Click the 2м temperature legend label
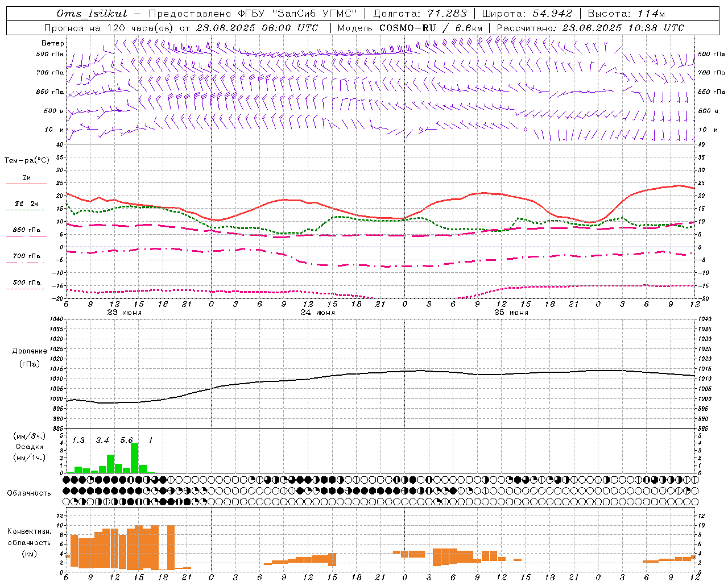This screenshot has height=582, width=728. [27, 178]
